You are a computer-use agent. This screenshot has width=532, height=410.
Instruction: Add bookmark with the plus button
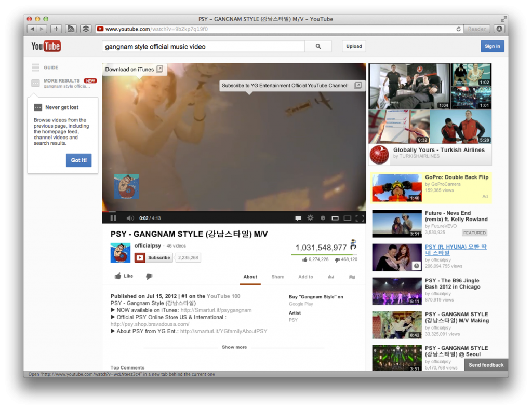pyautogui.click(x=56, y=29)
